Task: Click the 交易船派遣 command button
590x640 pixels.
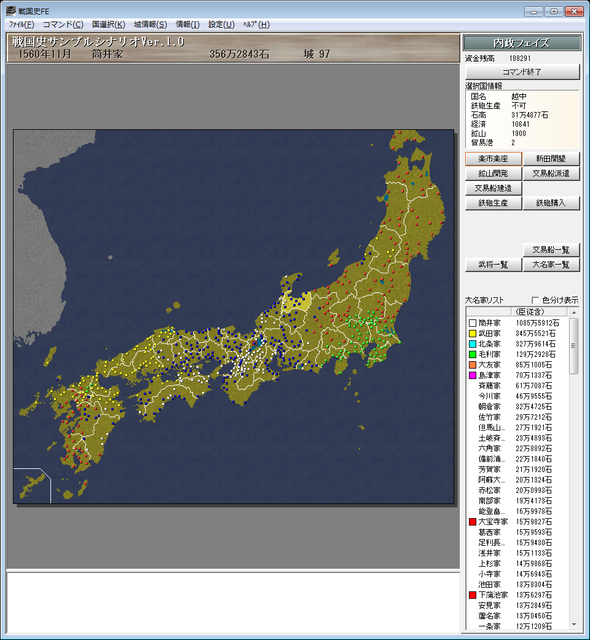Action: coord(551,173)
